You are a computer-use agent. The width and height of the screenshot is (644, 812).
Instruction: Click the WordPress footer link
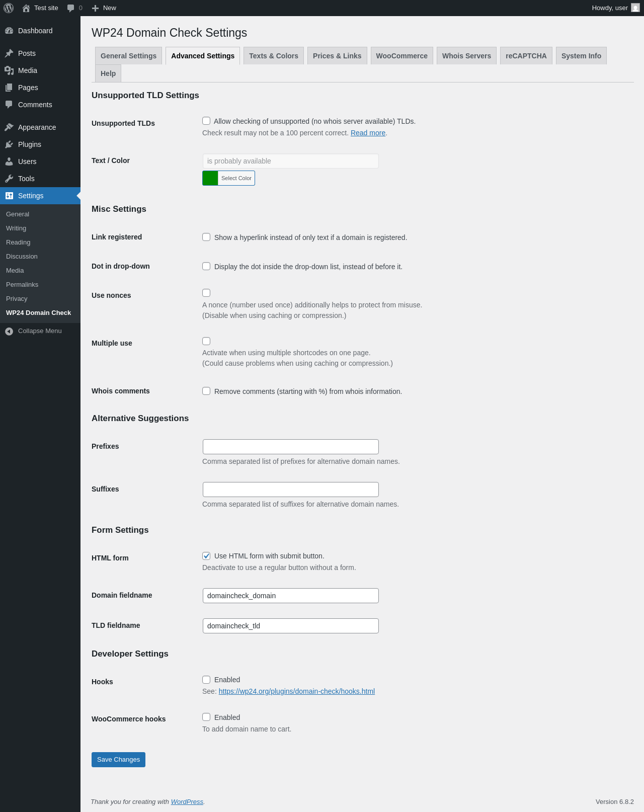coord(187,802)
